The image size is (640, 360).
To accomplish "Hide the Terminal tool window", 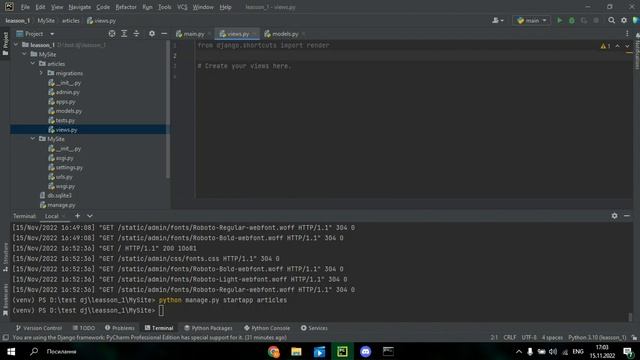I will click(x=627, y=216).
